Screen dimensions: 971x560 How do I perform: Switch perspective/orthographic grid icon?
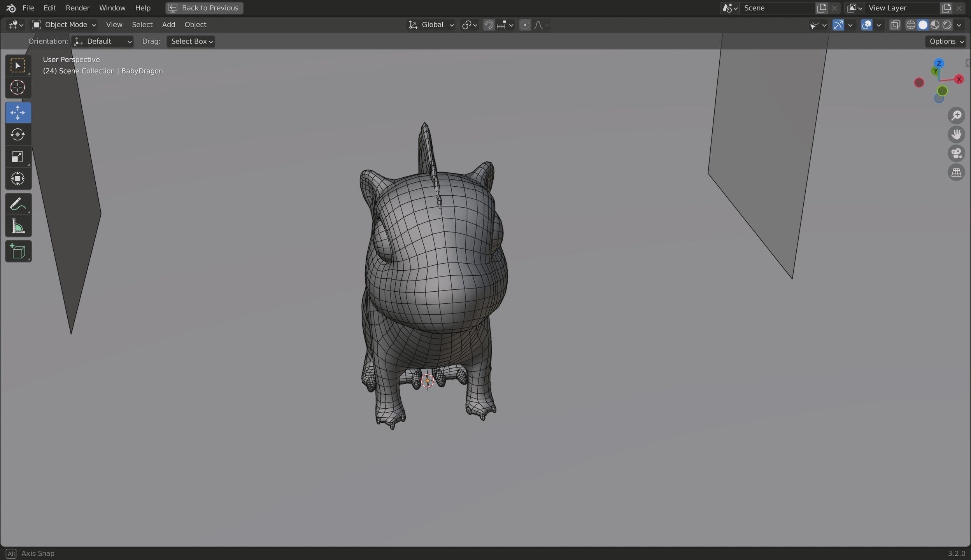(956, 172)
